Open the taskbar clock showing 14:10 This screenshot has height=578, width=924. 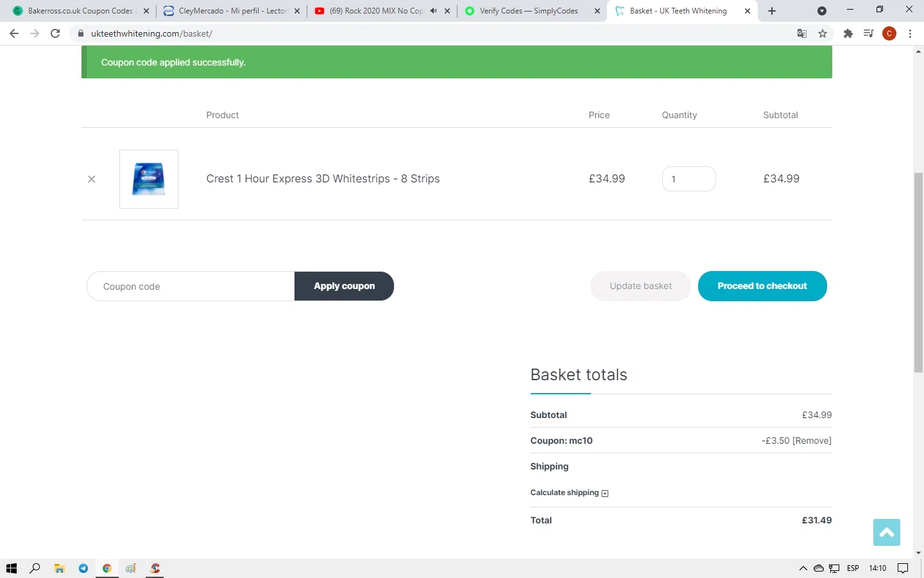878,568
